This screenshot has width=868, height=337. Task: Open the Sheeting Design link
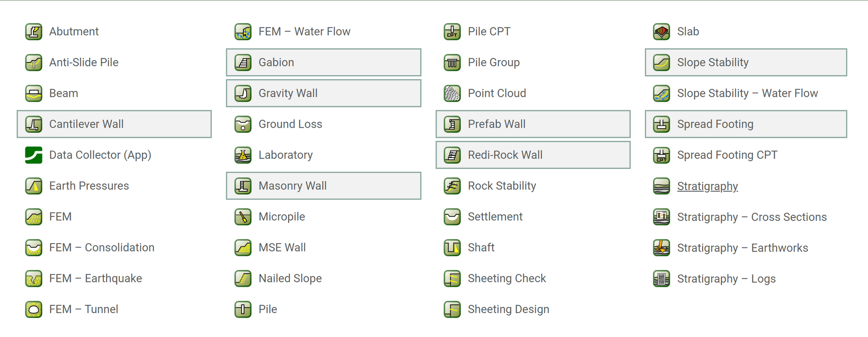pyautogui.click(x=508, y=309)
